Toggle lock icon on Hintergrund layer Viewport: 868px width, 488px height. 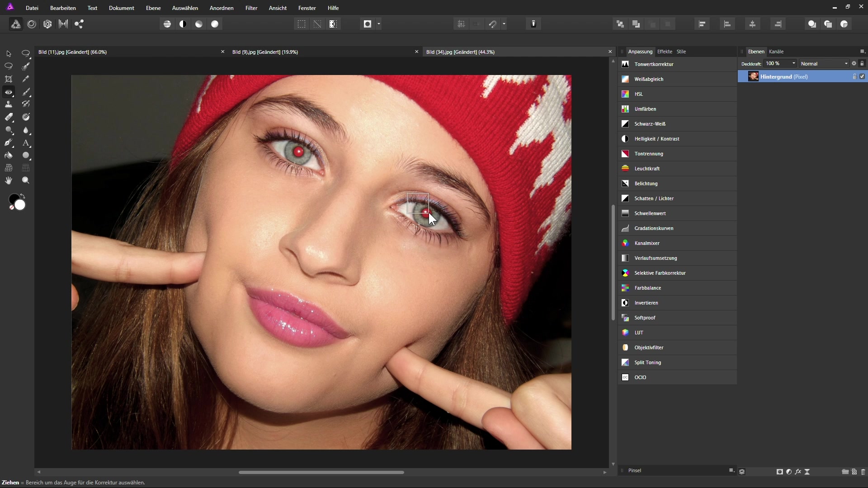(x=854, y=77)
